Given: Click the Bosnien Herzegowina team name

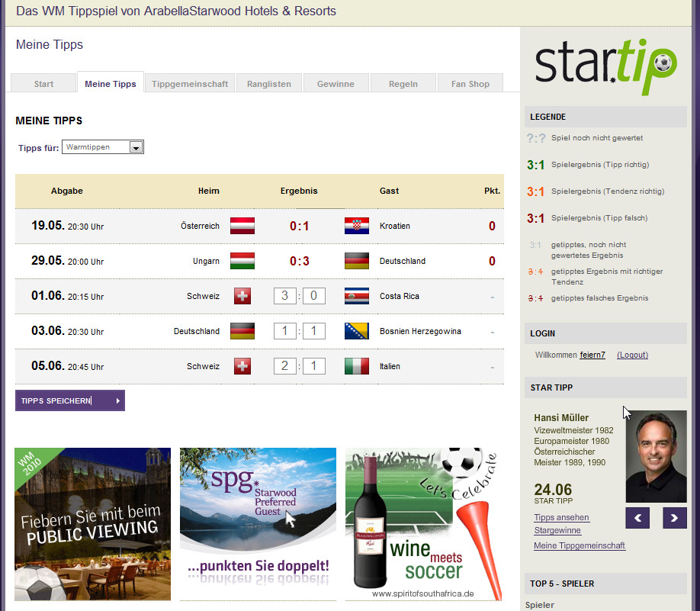Looking at the screenshot, I should 420,331.
